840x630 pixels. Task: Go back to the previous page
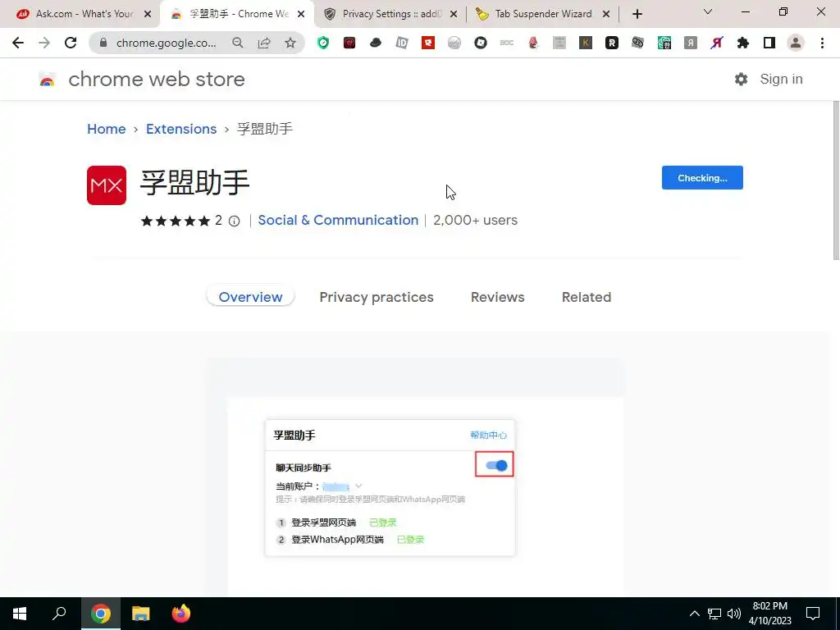point(18,43)
